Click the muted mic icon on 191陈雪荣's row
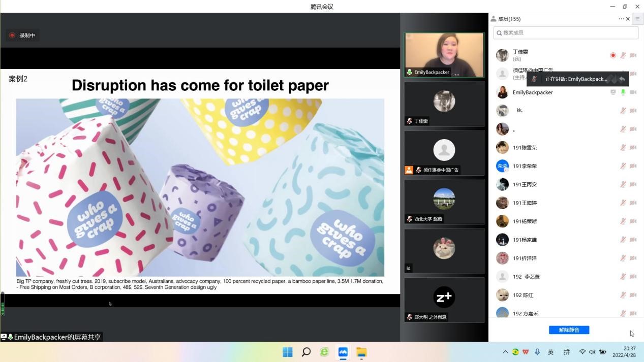The image size is (644, 362). click(623, 148)
